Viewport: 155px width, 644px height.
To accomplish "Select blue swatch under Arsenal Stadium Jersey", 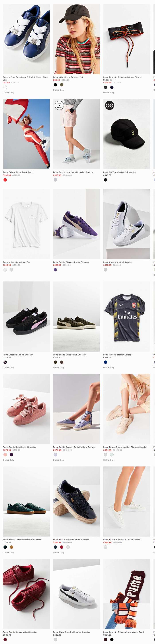I will click(x=106, y=362).
